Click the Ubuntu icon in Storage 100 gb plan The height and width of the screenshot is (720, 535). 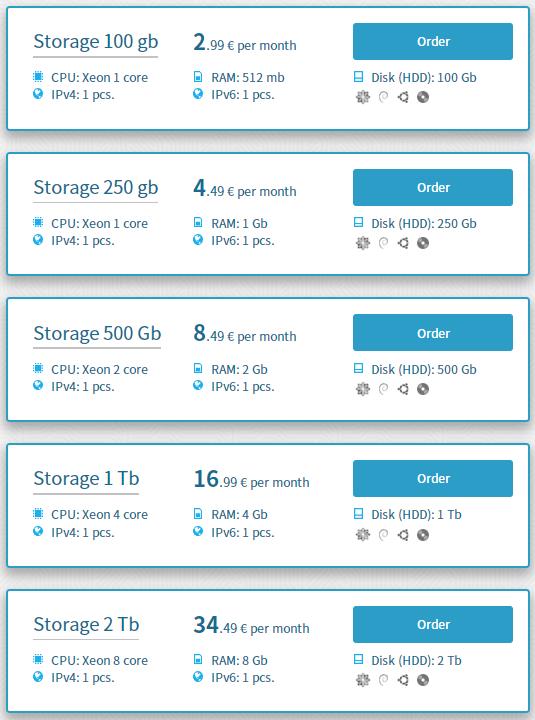point(403,97)
